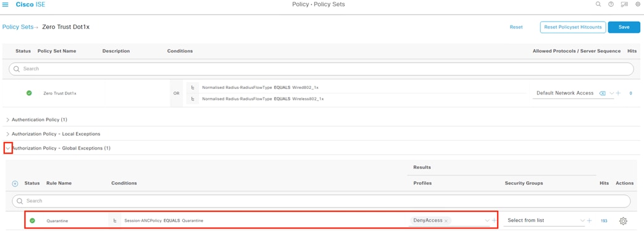Open Quarantine rule actions gear
This screenshot has height=231, width=644.
[x=623, y=220]
